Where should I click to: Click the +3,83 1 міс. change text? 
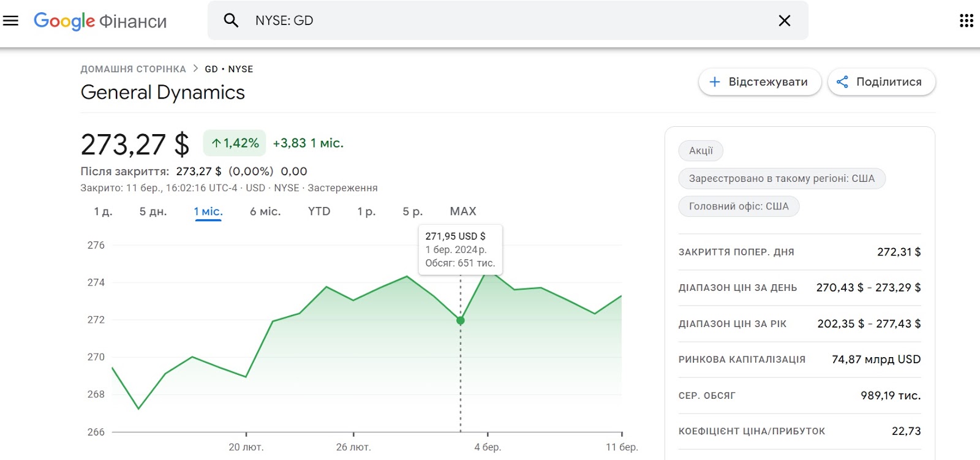308,143
